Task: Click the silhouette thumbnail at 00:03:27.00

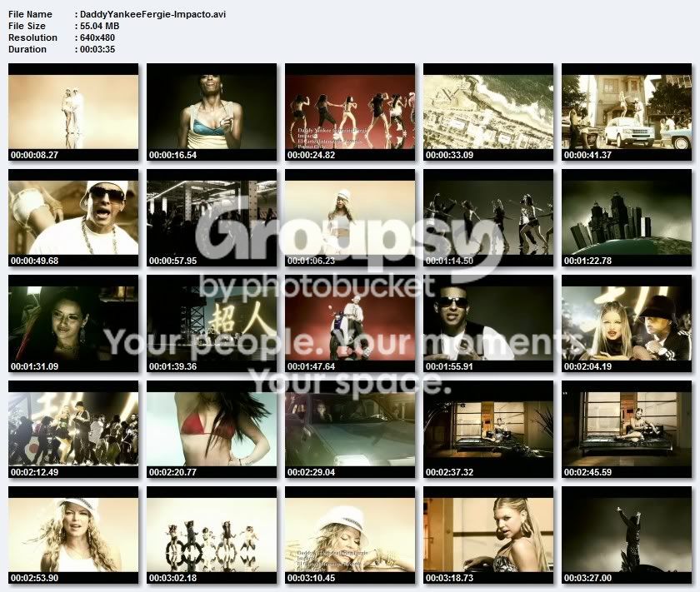Action: (x=627, y=535)
